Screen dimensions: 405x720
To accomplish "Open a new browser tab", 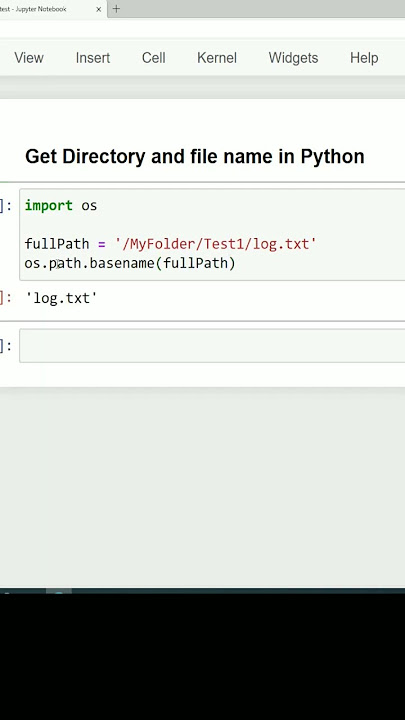I will (x=116, y=9).
